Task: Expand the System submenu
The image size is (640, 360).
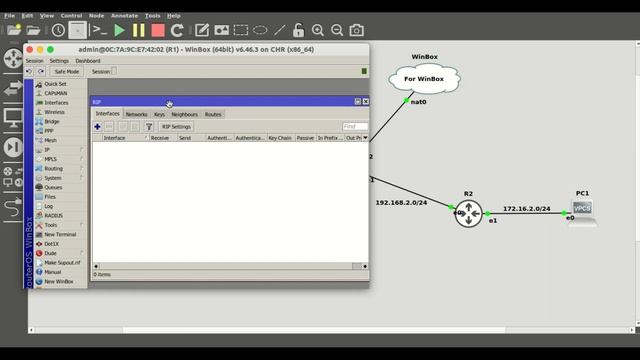Action: (x=53, y=178)
